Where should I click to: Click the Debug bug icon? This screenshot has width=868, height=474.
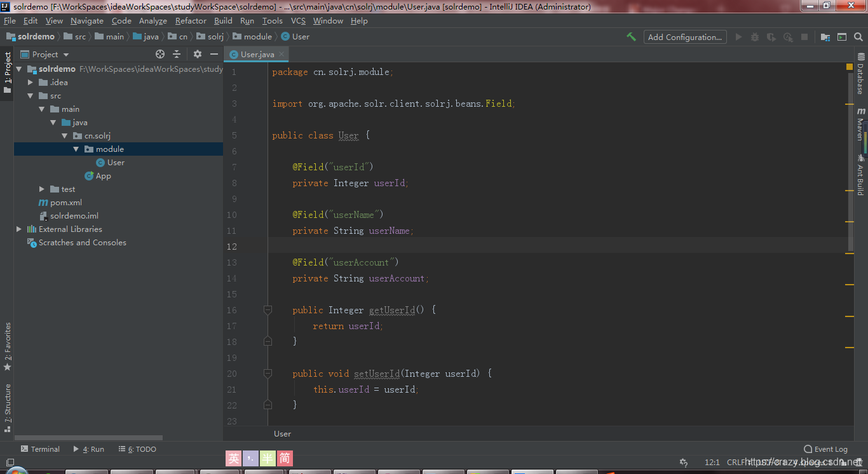754,36
